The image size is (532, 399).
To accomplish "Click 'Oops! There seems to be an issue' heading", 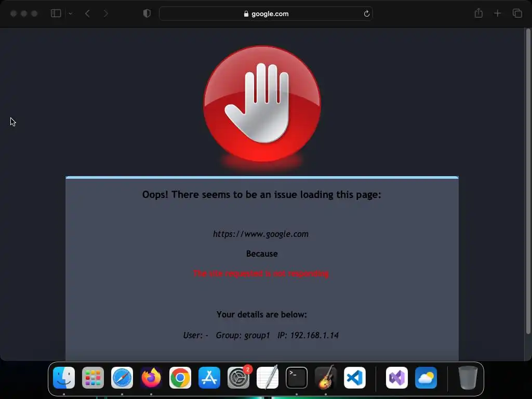I will point(262,195).
